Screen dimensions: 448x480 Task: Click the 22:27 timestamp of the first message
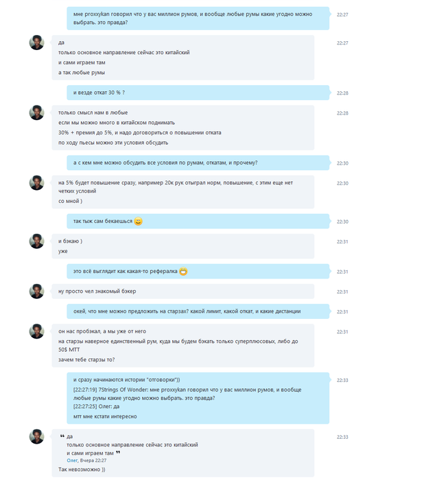tap(342, 14)
